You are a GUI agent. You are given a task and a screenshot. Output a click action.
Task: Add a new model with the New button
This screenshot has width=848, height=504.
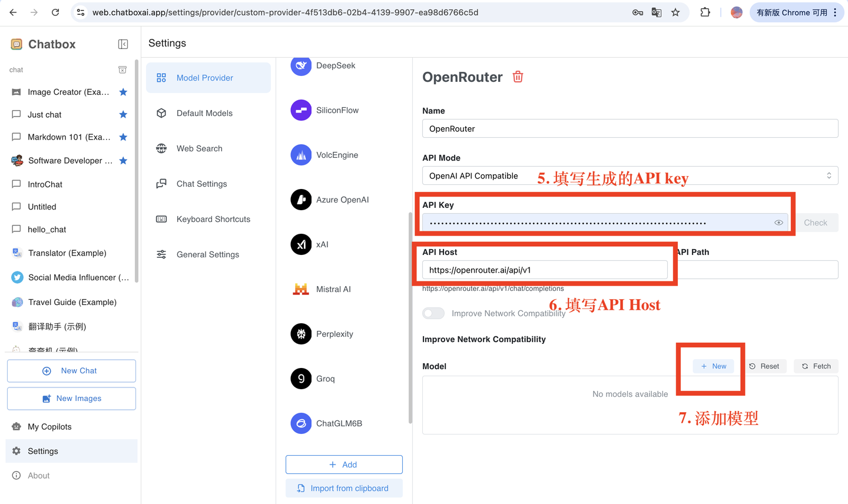pyautogui.click(x=713, y=366)
